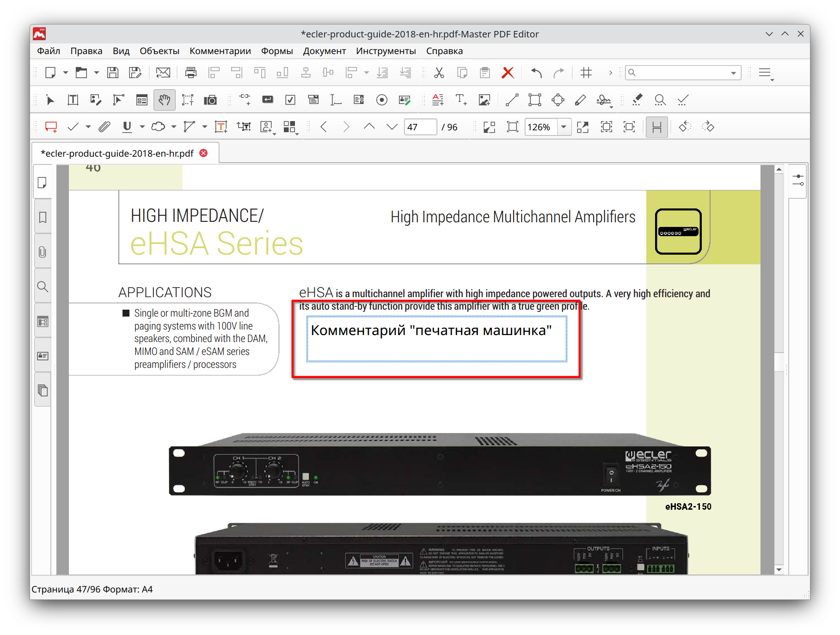This screenshot has width=840, height=635.
Task: Choose the snapshot camera tool
Action: click(210, 100)
